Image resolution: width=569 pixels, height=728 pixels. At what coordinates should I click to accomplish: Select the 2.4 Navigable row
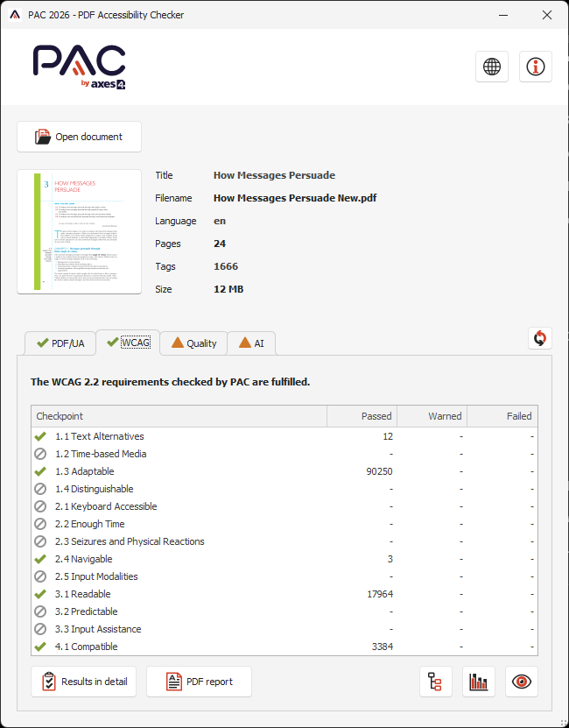tap(284, 559)
